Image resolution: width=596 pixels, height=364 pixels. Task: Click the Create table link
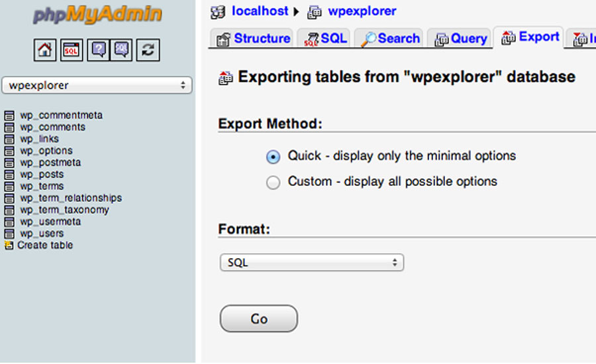click(45, 245)
